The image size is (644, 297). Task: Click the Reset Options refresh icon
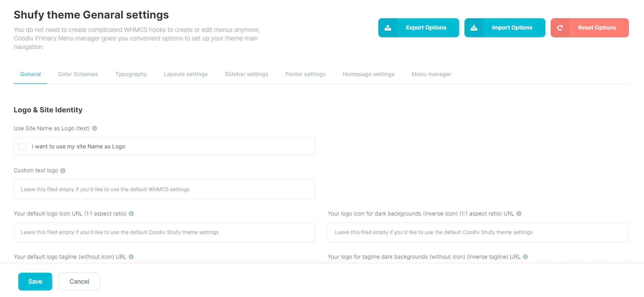click(x=560, y=28)
